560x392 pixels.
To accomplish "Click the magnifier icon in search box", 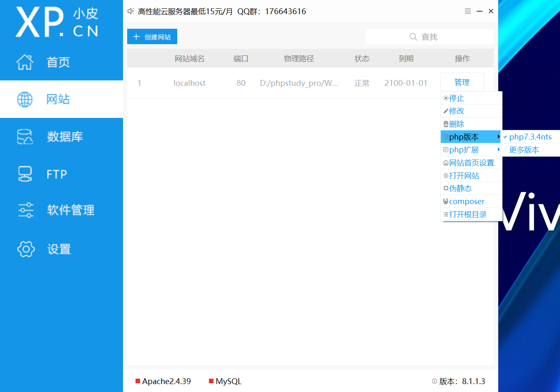I will (x=413, y=37).
